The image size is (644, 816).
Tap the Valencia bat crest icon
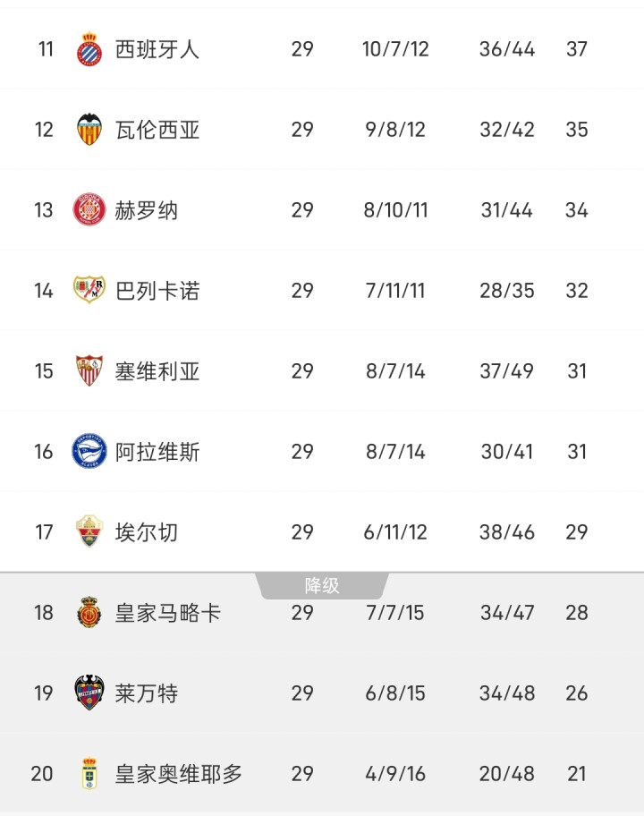[x=89, y=130]
